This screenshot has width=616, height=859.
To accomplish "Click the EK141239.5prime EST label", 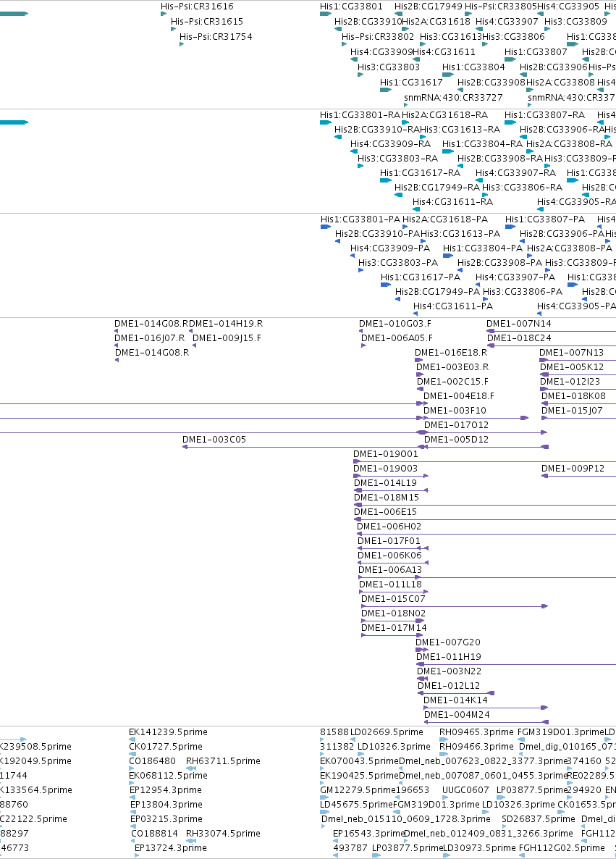I will (168, 732).
